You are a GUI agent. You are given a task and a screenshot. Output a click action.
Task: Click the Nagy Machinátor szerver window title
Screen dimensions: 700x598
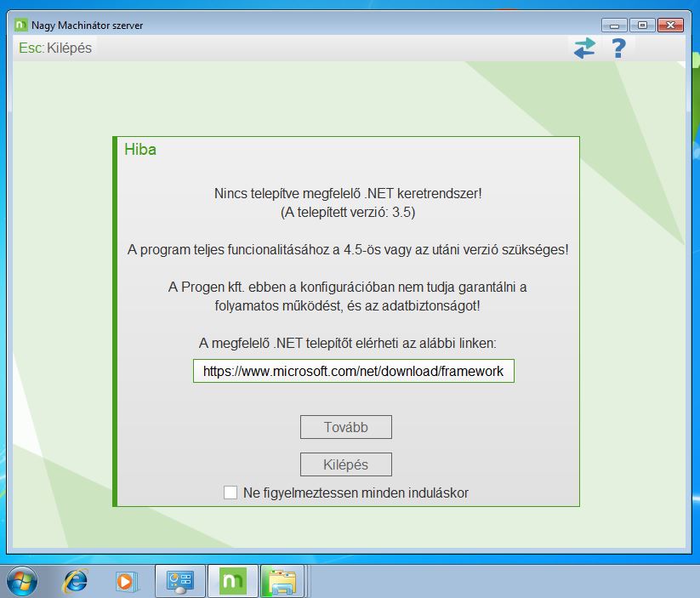click(x=87, y=26)
